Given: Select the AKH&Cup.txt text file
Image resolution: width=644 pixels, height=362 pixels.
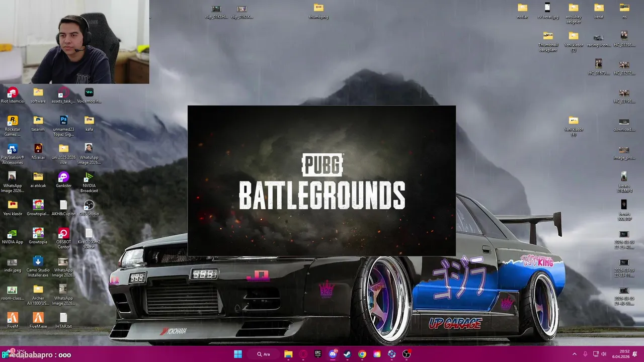Looking at the screenshot, I should [x=63, y=208].
